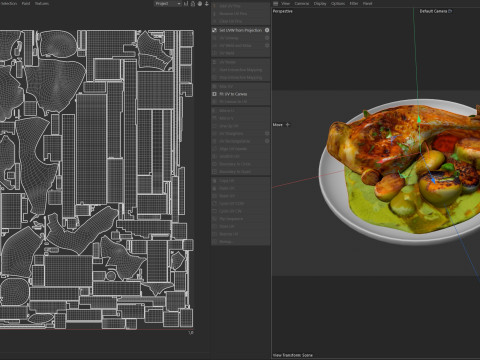480x360 pixels.
Task: Open the viewport hamburger menu icon
Action: 275,4
